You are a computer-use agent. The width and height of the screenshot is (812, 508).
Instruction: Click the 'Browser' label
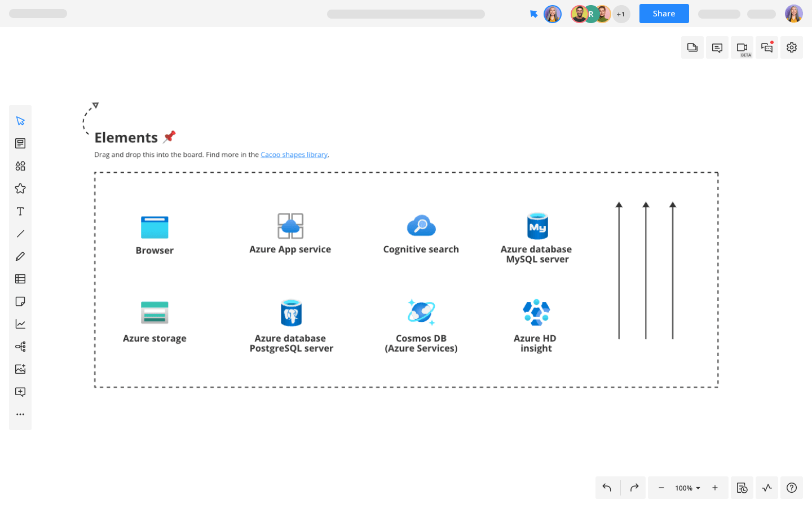[x=155, y=251]
